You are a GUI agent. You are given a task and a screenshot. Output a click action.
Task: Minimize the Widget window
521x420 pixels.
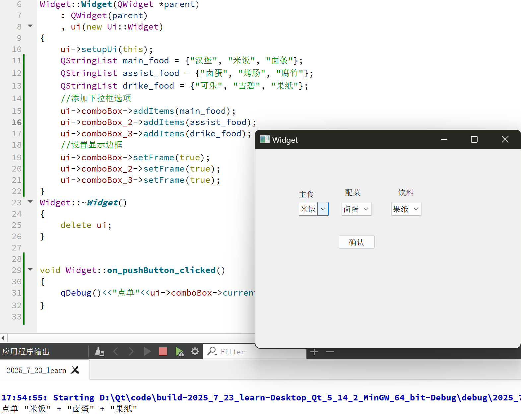tap(444, 139)
